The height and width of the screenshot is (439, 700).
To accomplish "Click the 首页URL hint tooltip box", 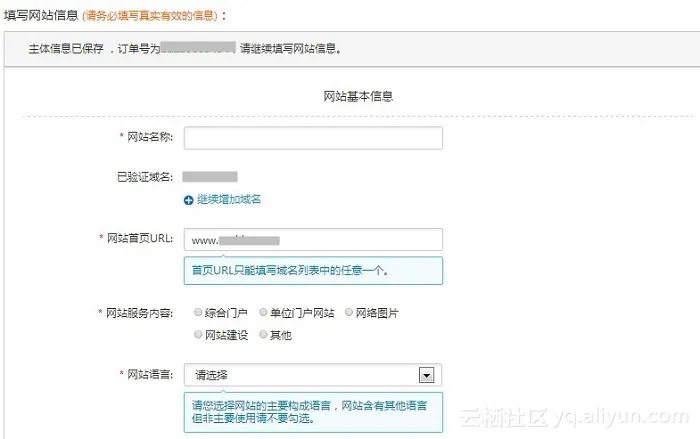I will click(x=313, y=270).
